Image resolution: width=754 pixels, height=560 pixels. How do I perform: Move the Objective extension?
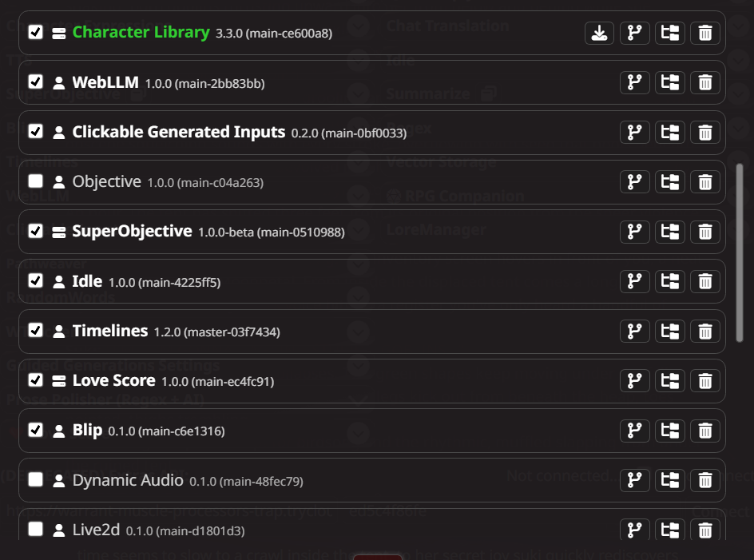click(x=670, y=181)
